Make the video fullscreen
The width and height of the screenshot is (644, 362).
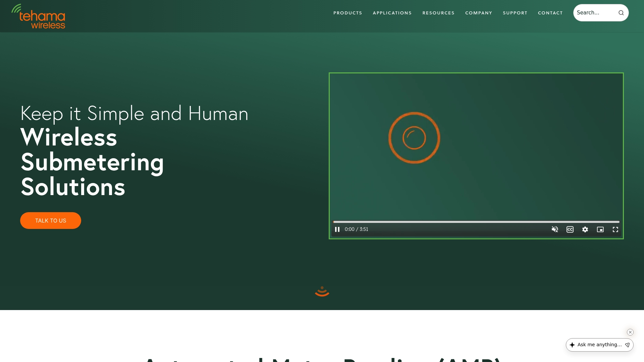click(615, 229)
